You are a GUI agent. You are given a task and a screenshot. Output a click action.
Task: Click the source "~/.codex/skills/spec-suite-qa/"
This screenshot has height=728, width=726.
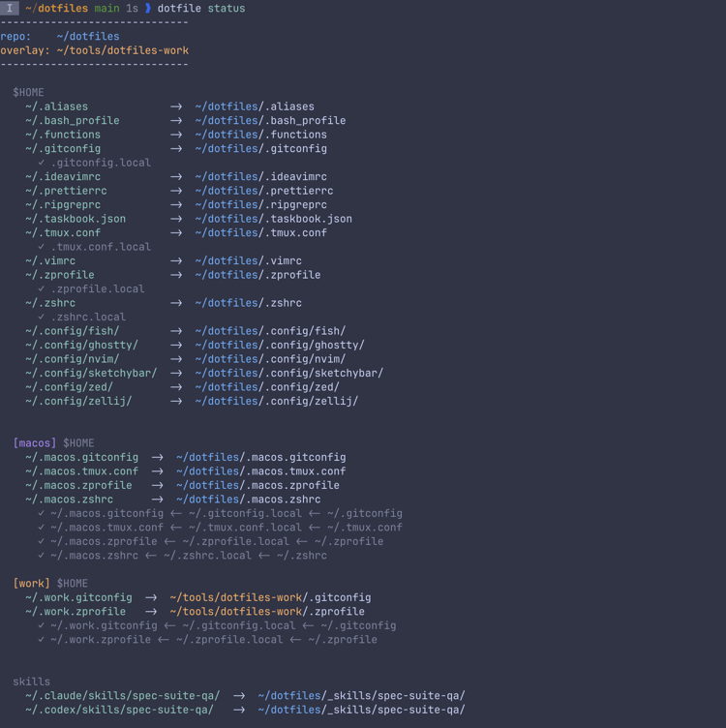point(119,710)
